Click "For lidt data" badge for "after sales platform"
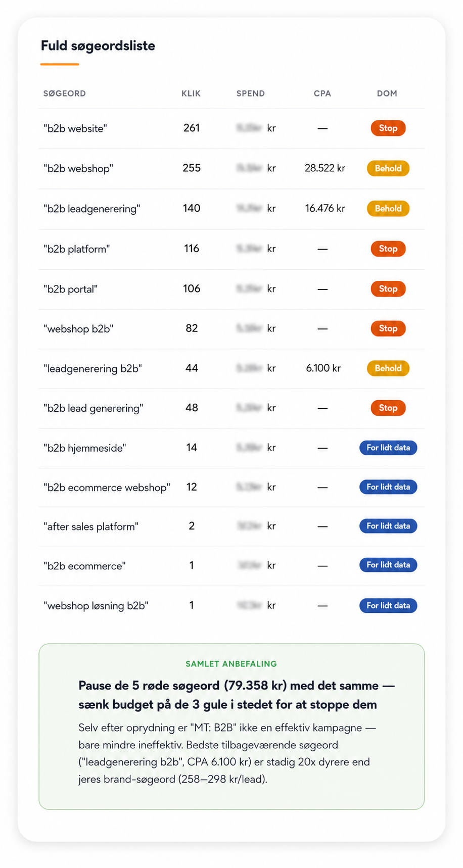The width and height of the screenshot is (463, 868). tap(388, 526)
